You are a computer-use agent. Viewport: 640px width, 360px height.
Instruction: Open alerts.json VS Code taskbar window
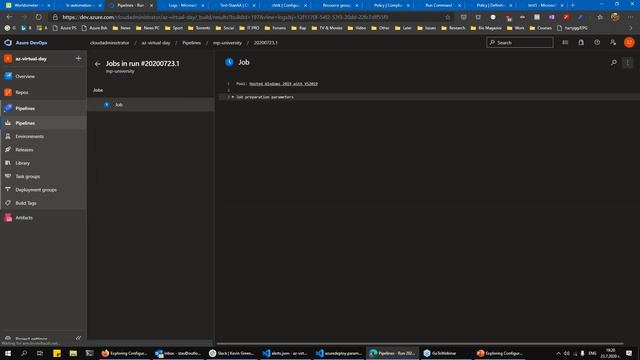285,353
